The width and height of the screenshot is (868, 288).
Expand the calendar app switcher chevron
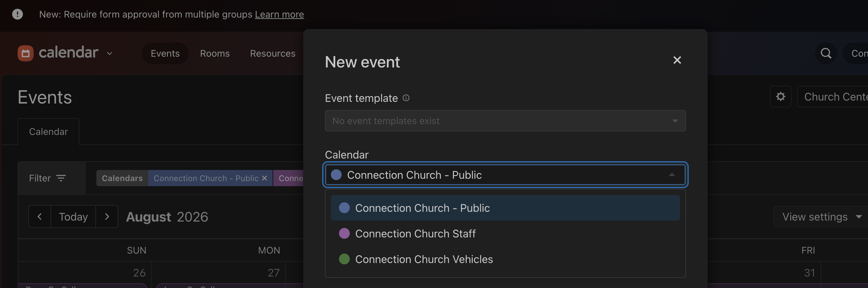(x=109, y=54)
